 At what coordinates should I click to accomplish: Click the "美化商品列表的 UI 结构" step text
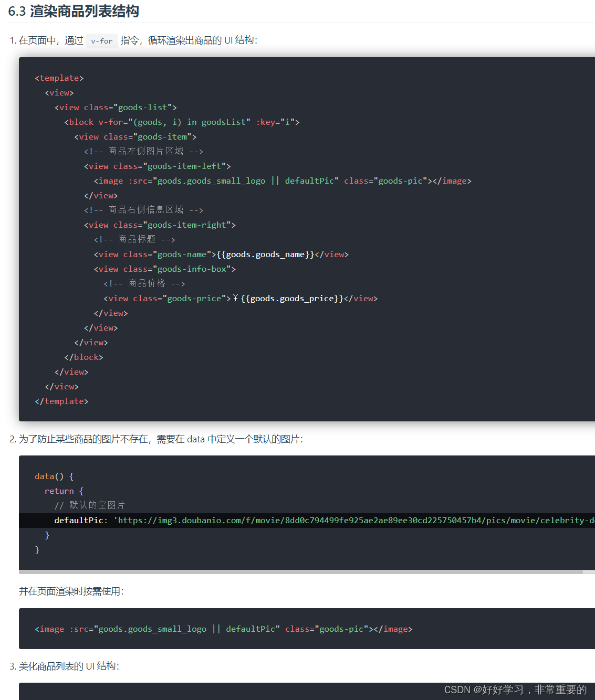coord(69,666)
